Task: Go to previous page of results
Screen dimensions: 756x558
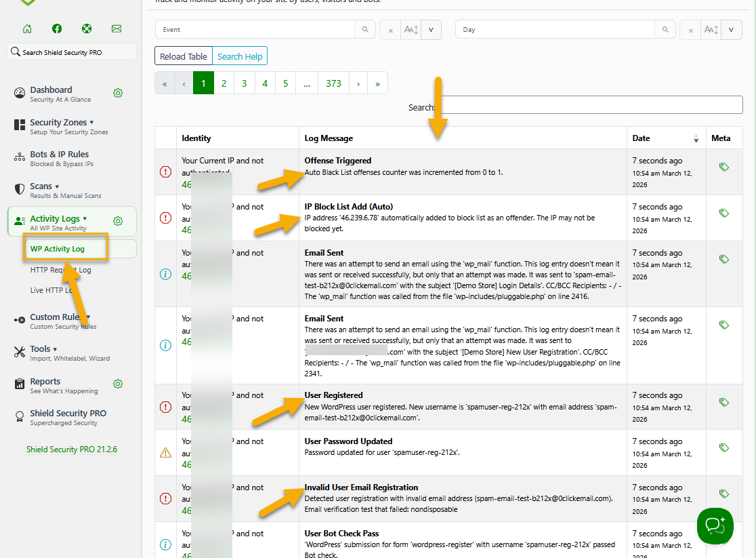Action: [x=184, y=83]
